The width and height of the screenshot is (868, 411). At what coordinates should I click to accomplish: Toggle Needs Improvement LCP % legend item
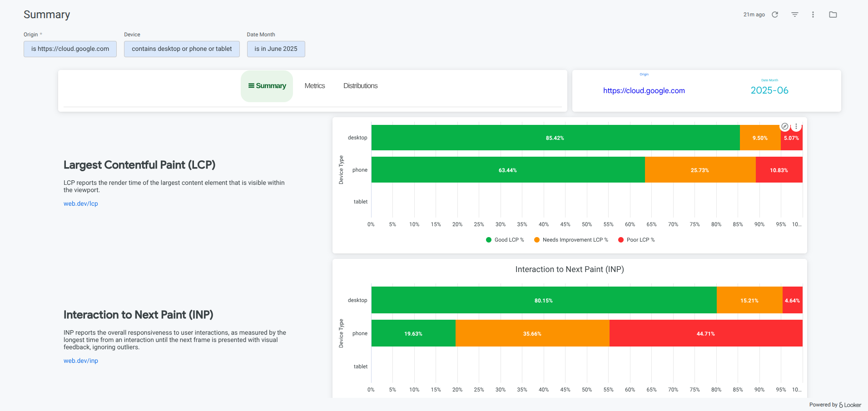click(x=571, y=240)
